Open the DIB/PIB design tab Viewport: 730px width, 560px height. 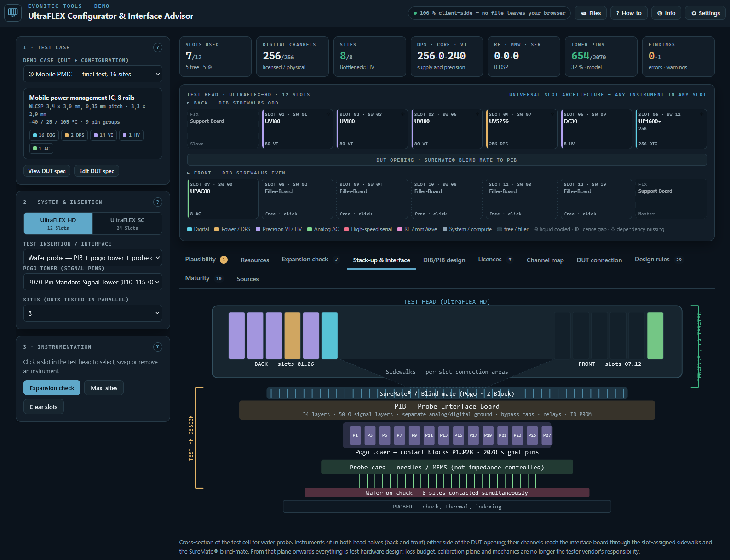tap(444, 260)
